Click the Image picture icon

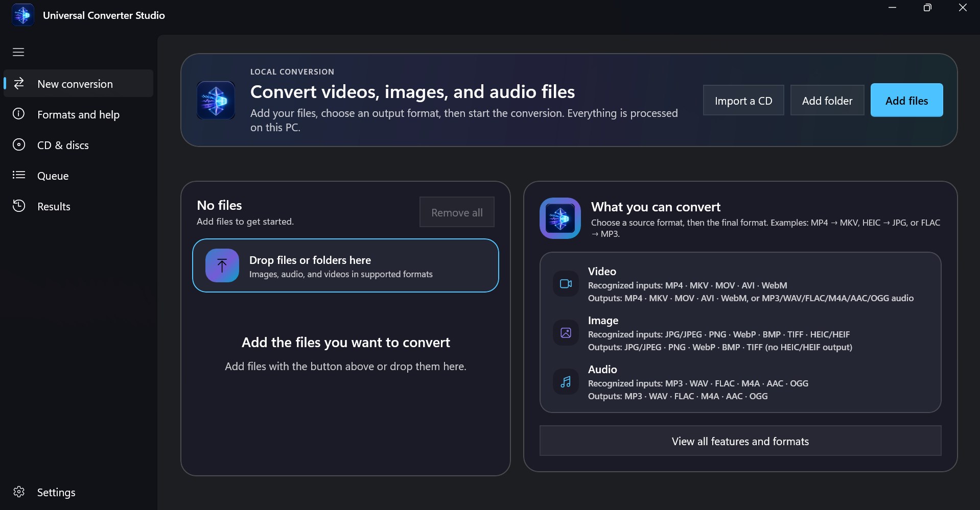pos(566,333)
